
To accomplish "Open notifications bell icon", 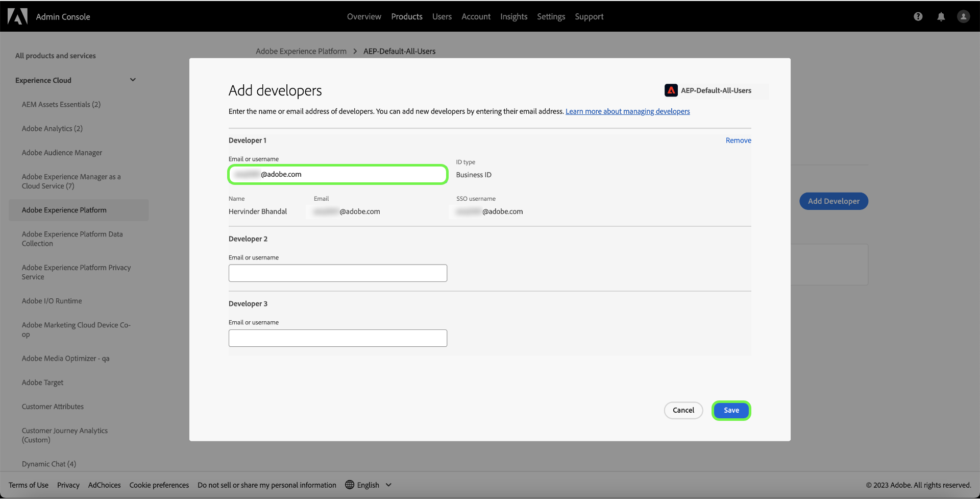I will point(941,16).
